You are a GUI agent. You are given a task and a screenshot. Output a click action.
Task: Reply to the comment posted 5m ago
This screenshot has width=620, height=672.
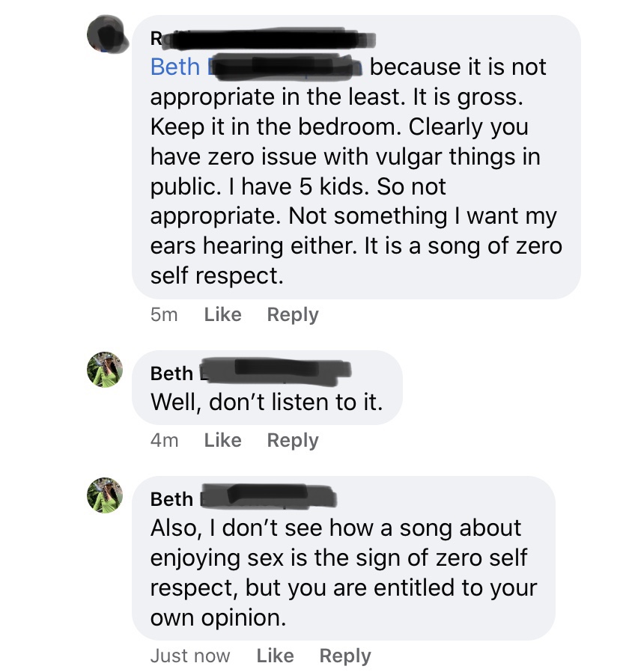[293, 315]
